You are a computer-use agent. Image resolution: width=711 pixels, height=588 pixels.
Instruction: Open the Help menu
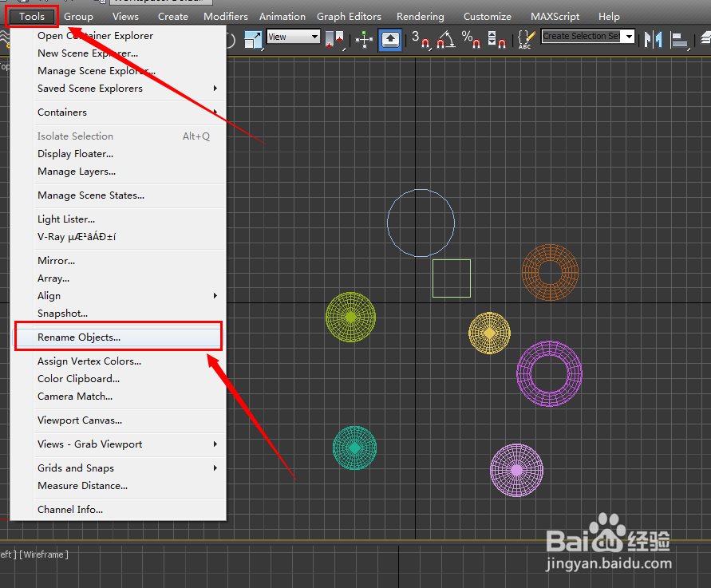click(x=609, y=17)
